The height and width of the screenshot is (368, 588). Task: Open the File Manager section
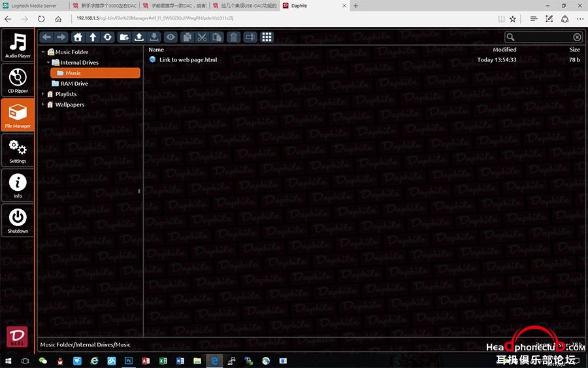(x=18, y=115)
